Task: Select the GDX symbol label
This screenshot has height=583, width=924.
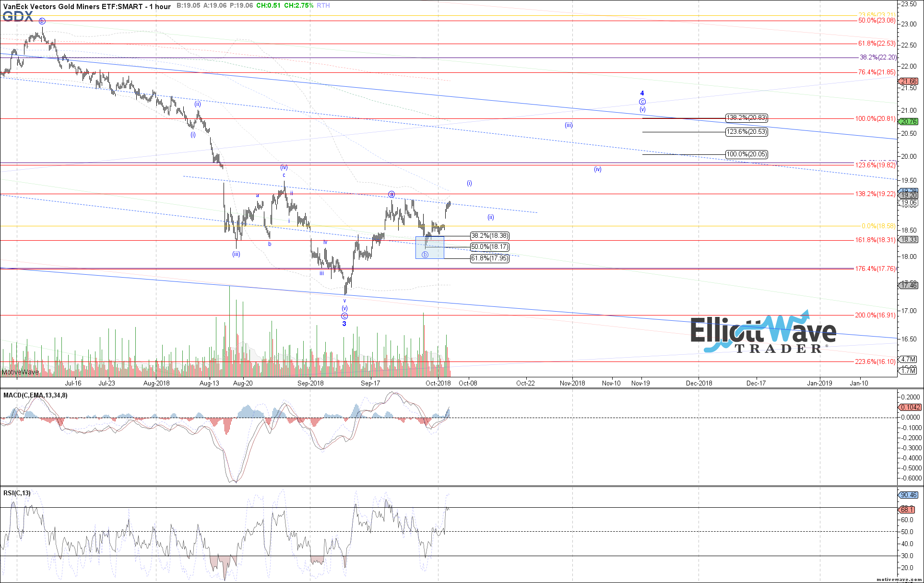Action: tap(17, 16)
